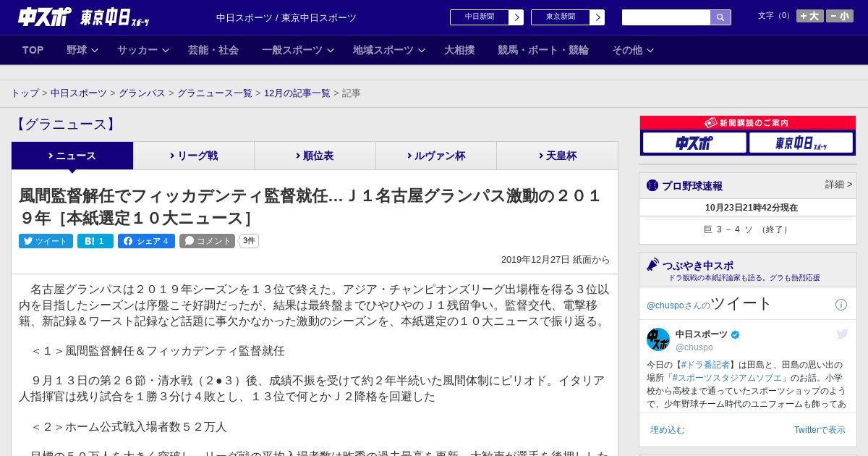Click the article headline text
The width and height of the screenshot is (868, 456).
click(311, 207)
